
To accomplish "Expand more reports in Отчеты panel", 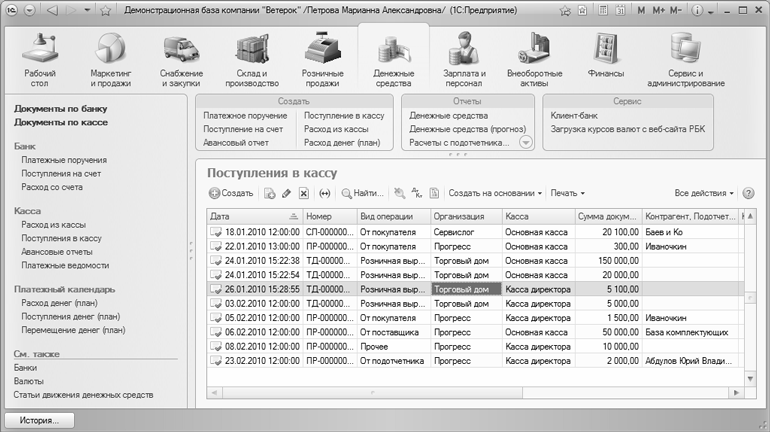I will (526, 143).
